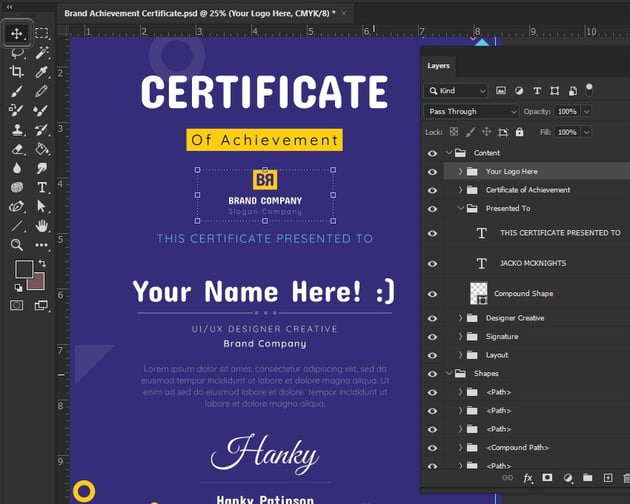Select the Line tool

click(17, 225)
